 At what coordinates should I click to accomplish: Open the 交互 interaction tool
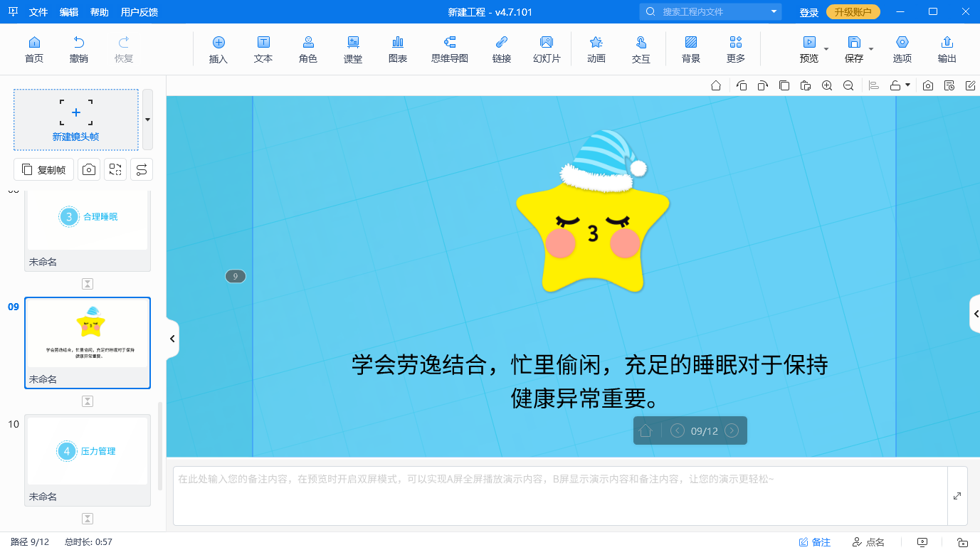[641, 49]
